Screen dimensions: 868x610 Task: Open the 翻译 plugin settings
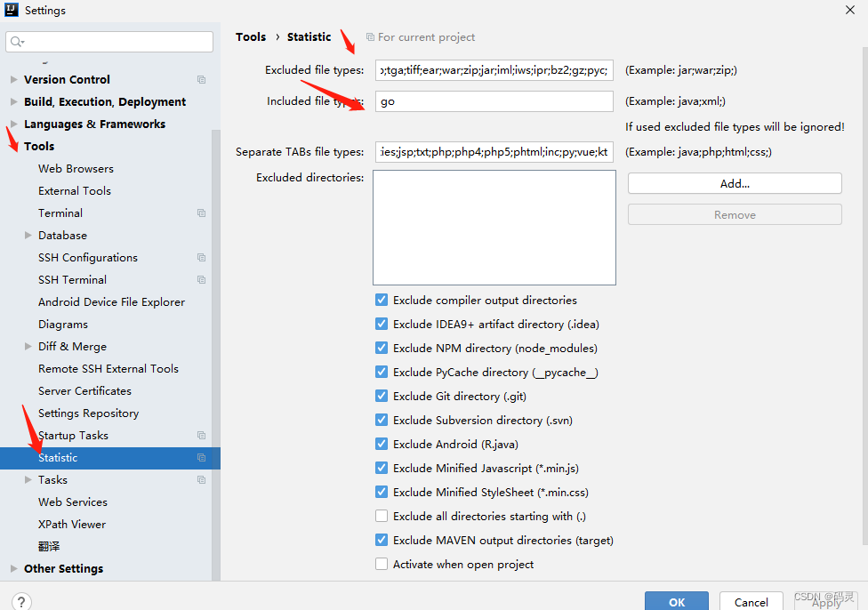(49, 546)
